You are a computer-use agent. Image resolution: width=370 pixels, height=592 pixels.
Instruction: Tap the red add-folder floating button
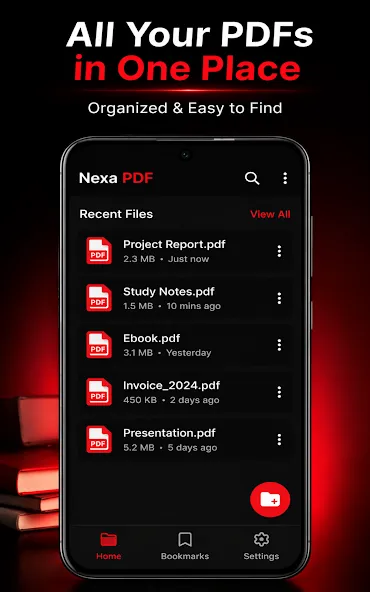click(270, 500)
